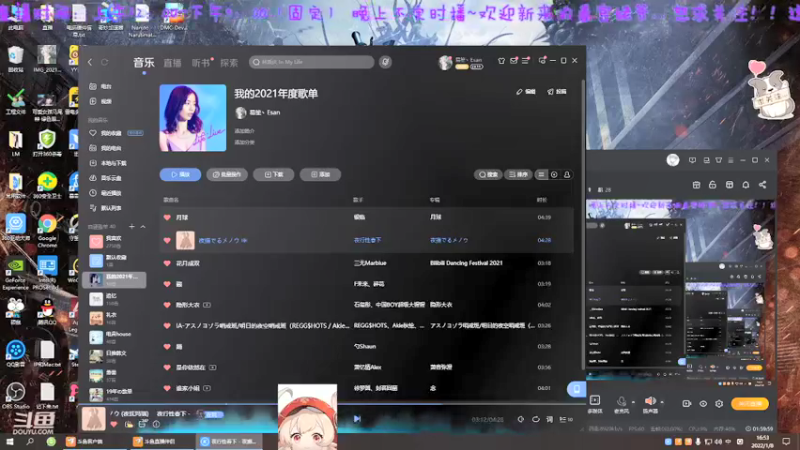
Task: Refresh the music player page
Action: [105, 62]
